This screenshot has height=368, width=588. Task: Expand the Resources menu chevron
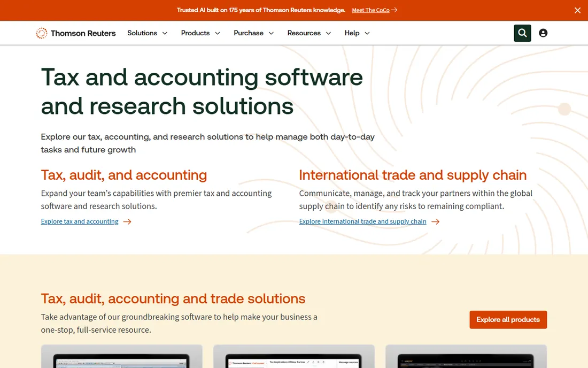[x=329, y=33]
